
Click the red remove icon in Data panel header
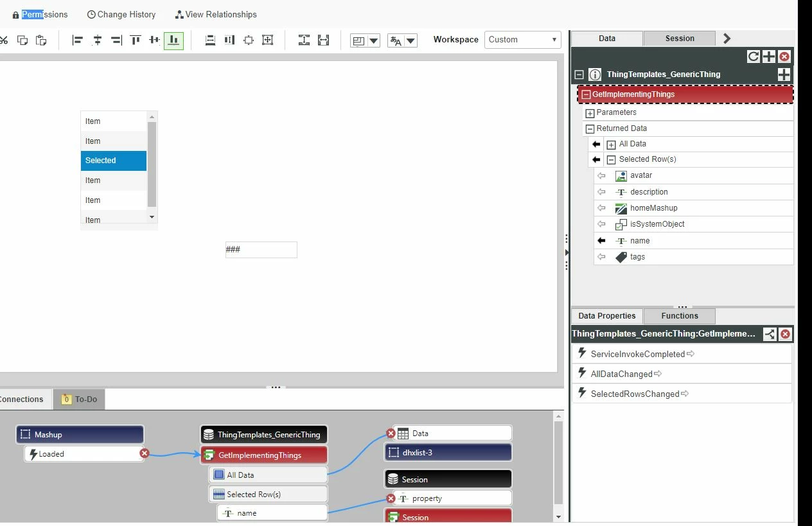pyautogui.click(x=784, y=57)
